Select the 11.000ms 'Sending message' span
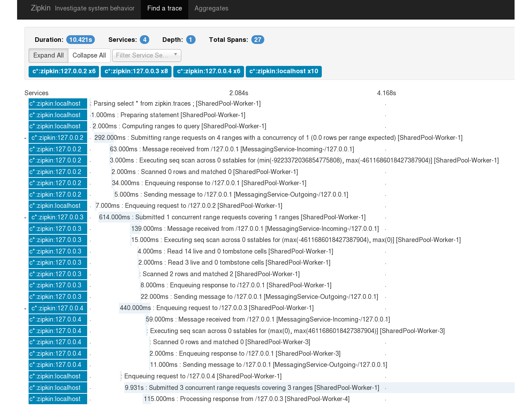 coord(269,365)
